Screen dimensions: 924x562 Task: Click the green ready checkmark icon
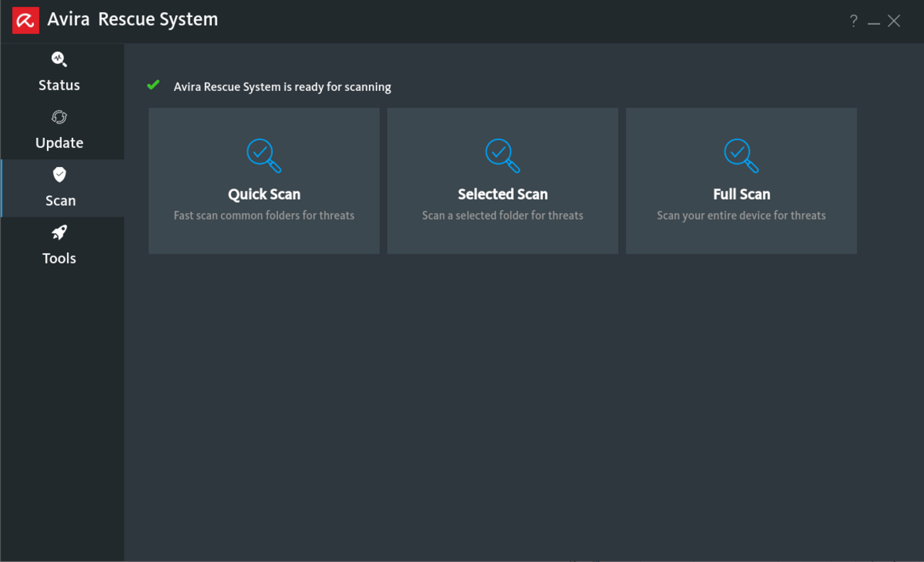click(154, 85)
